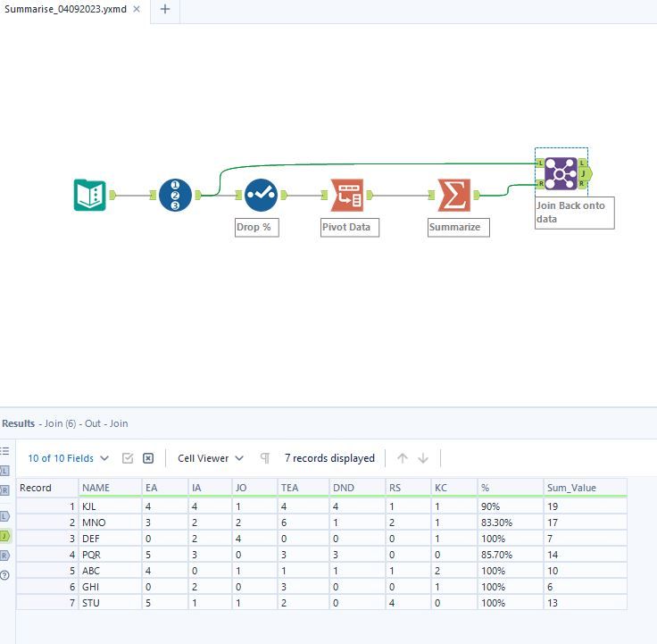Click the Summarize annotation label
Viewport: 657px width, 644px height.
coord(459,227)
